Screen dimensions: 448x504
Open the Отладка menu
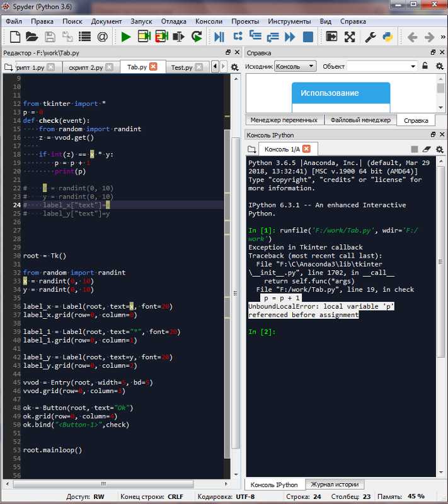pyautogui.click(x=173, y=21)
